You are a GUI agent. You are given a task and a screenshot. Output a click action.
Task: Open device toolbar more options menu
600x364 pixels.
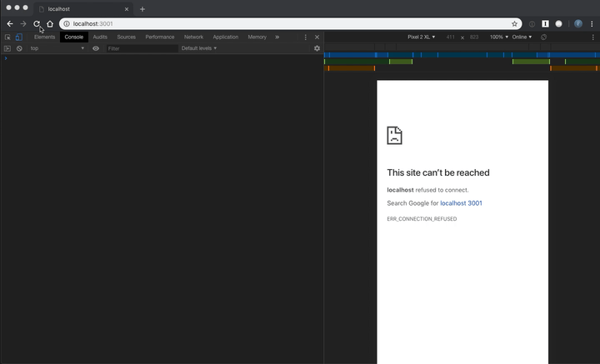593,37
